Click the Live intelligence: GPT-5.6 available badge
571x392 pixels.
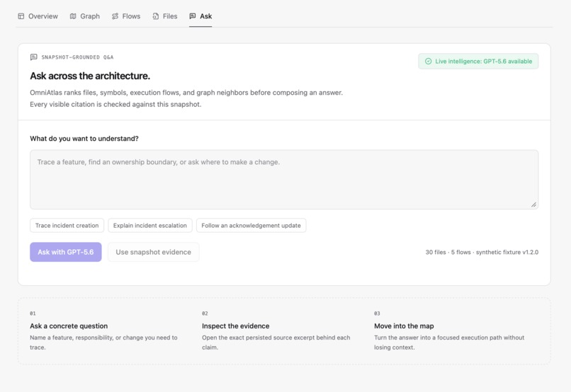(478, 62)
